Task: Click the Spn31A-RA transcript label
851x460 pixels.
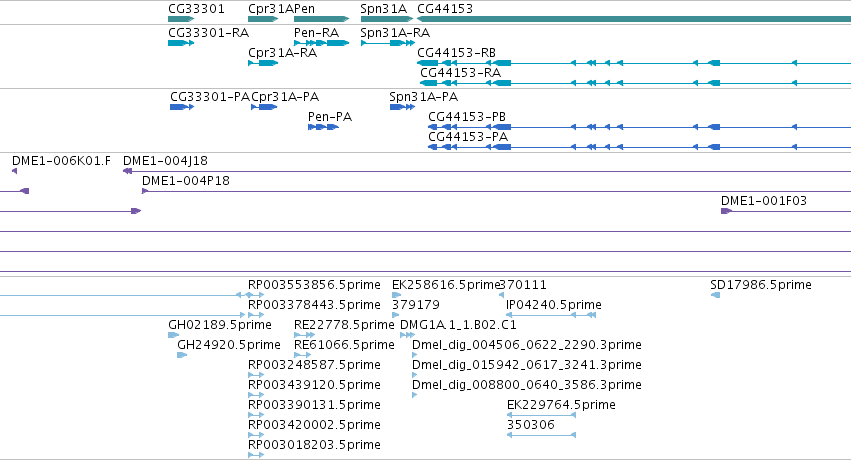Action: click(x=395, y=33)
